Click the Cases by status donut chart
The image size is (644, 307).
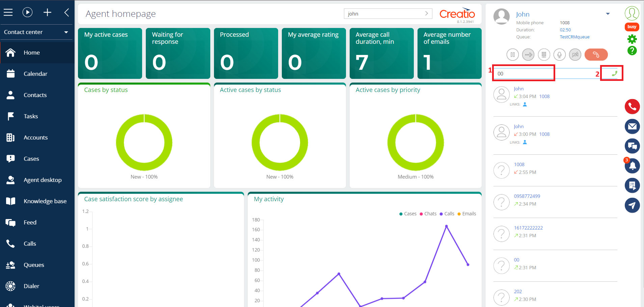tap(144, 142)
